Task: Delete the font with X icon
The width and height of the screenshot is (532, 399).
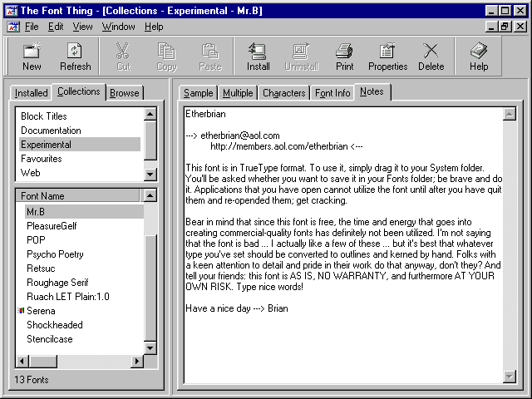Action: (x=431, y=57)
